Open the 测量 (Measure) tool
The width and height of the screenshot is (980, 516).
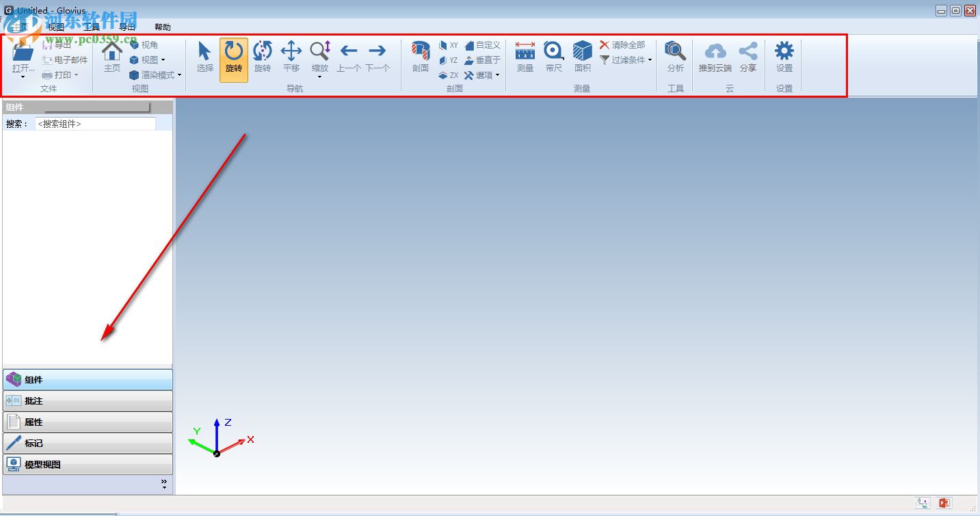point(524,59)
